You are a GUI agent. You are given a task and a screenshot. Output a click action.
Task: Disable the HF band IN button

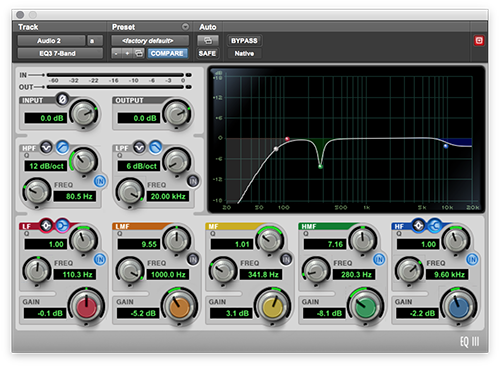[472, 259]
